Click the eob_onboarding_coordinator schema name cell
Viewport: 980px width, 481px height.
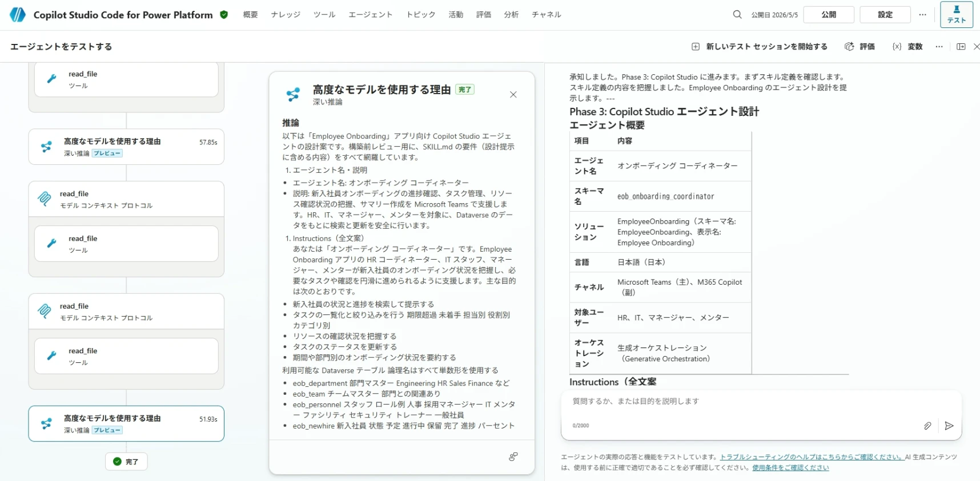(x=665, y=196)
